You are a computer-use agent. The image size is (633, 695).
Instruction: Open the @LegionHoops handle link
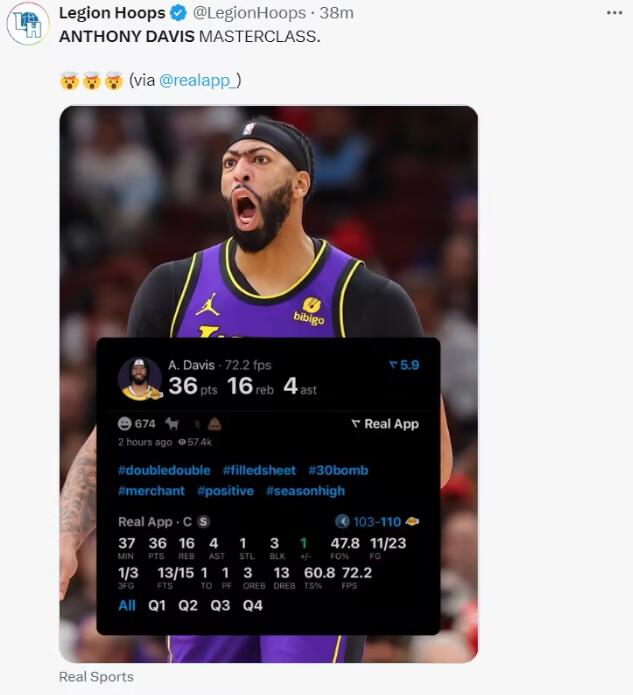pyautogui.click(x=249, y=13)
